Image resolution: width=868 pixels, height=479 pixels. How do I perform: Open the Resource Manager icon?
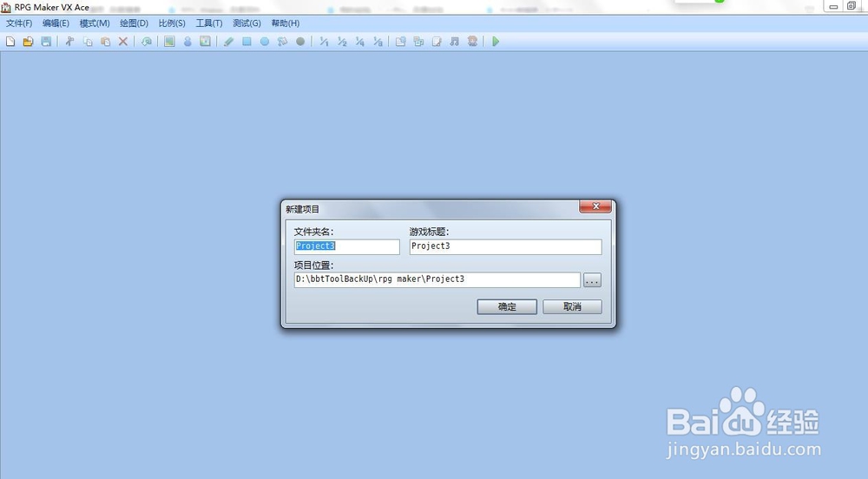[x=418, y=42]
